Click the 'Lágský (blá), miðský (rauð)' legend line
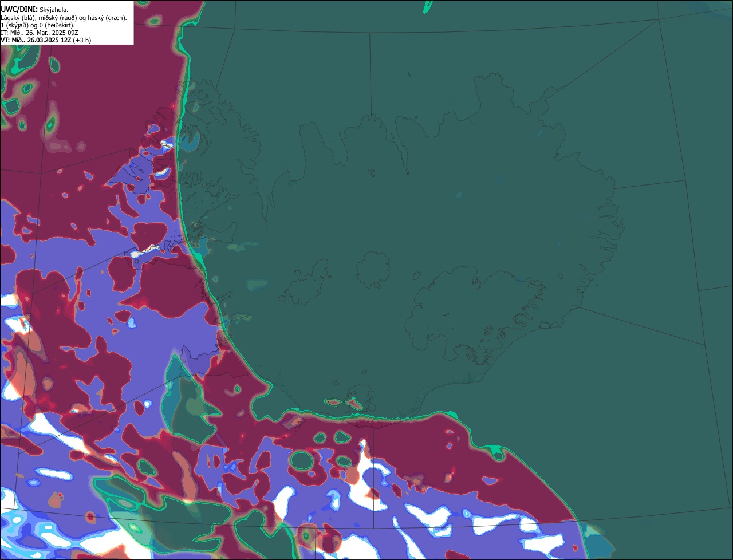The height and width of the screenshot is (560, 733). (x=64, y=17)
